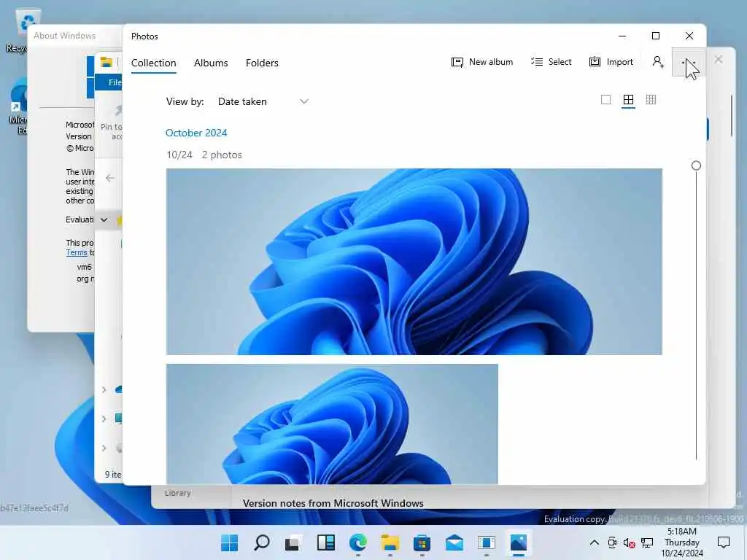Open the See more ellipsis menu
The height and width of the screenshot is (560, 747).
pyautogui.click(x=689, y=63)
